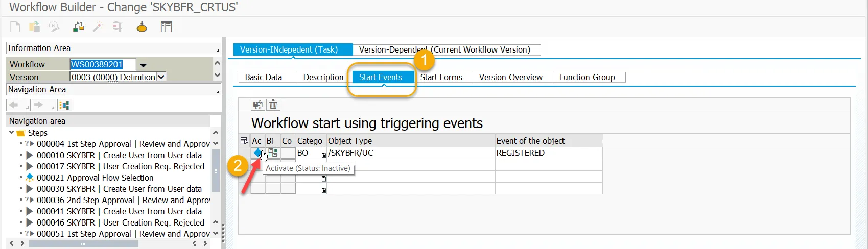Click the navigation tree vertical scrollbar thumb

click(216, 170)
